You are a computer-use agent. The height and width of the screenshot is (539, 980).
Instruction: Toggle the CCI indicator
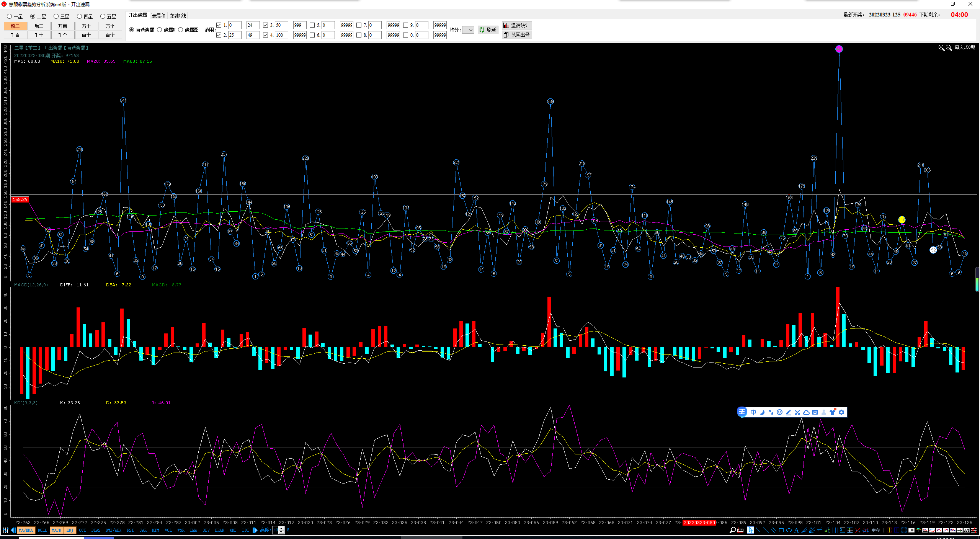pyautogui.click(x=82, y=530)
